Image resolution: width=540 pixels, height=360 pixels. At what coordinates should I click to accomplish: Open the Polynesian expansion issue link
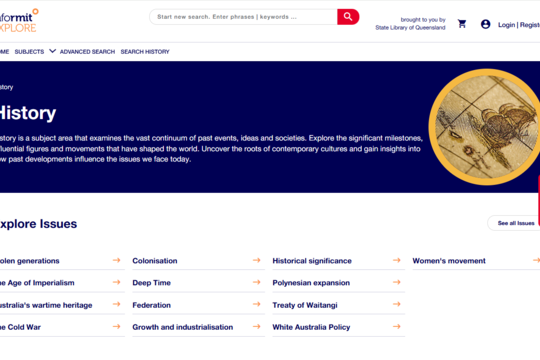click(311, 283)
